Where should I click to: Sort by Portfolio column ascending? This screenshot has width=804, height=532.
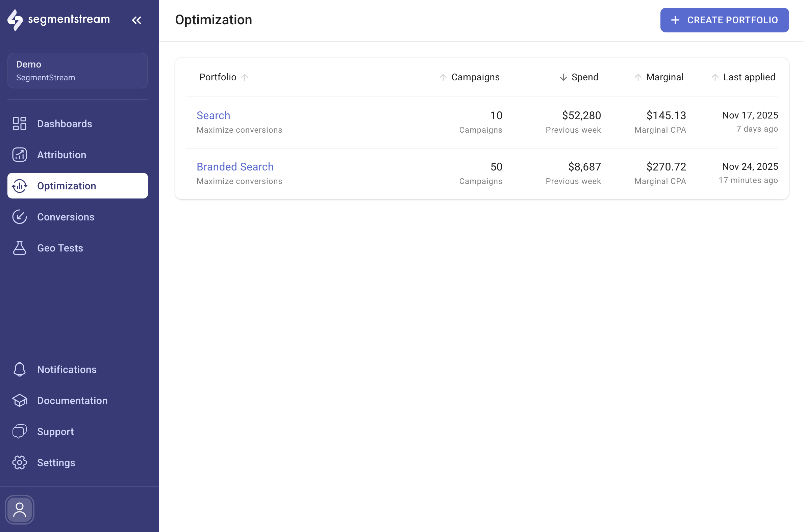[x=245, y=77]
